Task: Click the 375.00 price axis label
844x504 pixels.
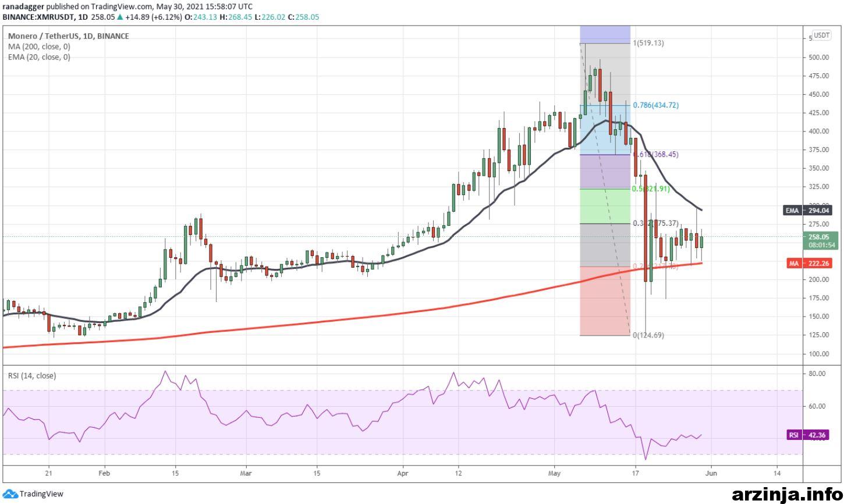Action: tap(818, 150)
